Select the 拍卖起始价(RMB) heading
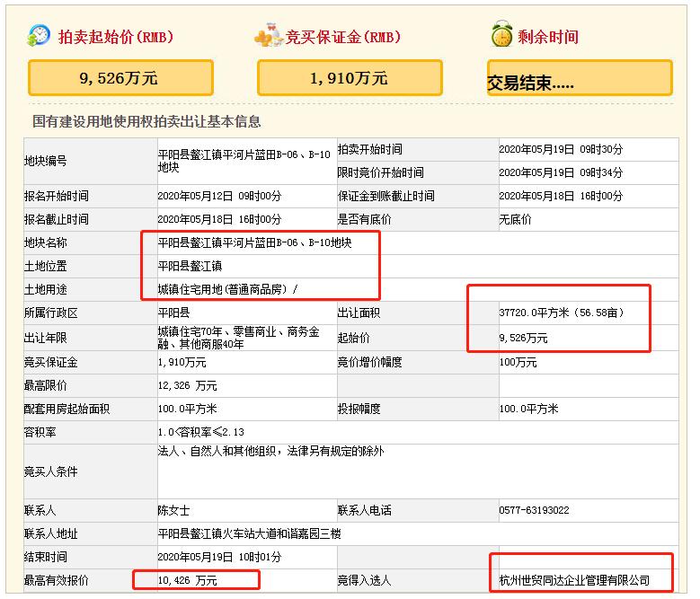700x599 pixels. coord(116,37)
